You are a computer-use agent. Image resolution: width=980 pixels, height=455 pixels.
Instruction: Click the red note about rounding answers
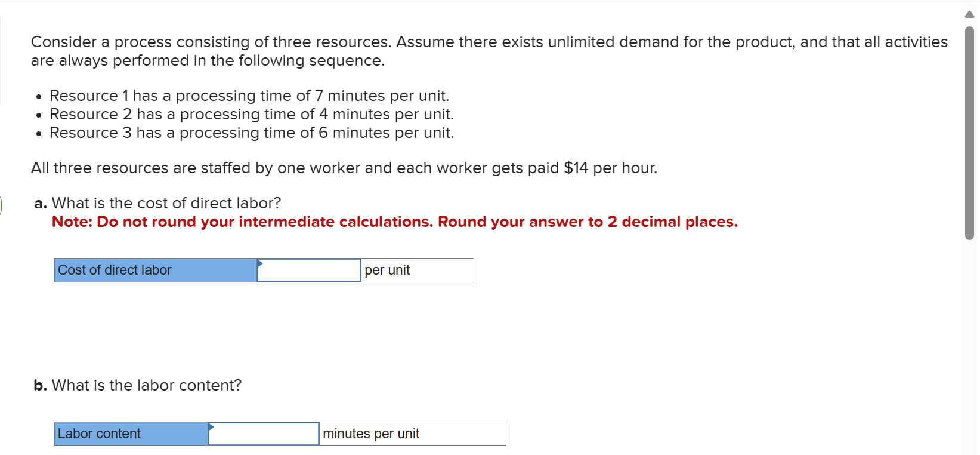[x=395, y=222]
